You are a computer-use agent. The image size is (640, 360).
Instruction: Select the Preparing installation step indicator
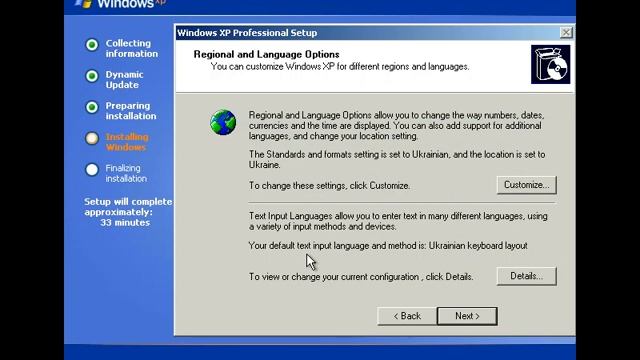tap(92, 107)
